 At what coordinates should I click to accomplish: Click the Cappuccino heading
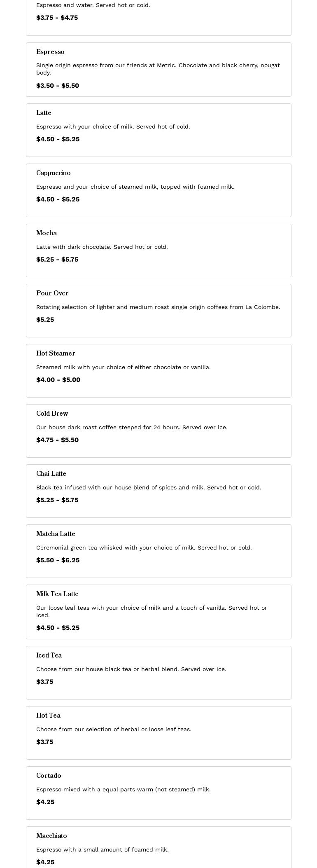pos(54,173)
